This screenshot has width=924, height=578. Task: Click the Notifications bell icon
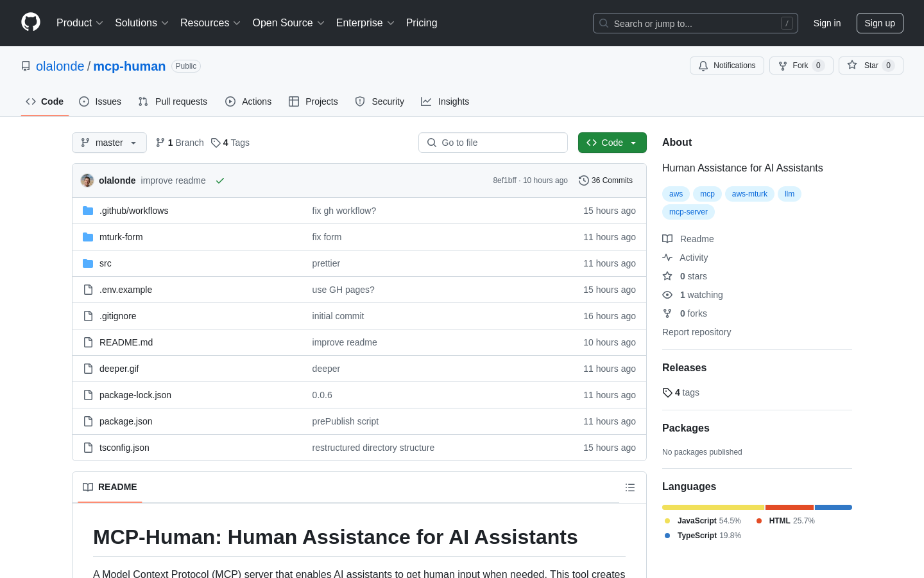click(x=703, y=66)
